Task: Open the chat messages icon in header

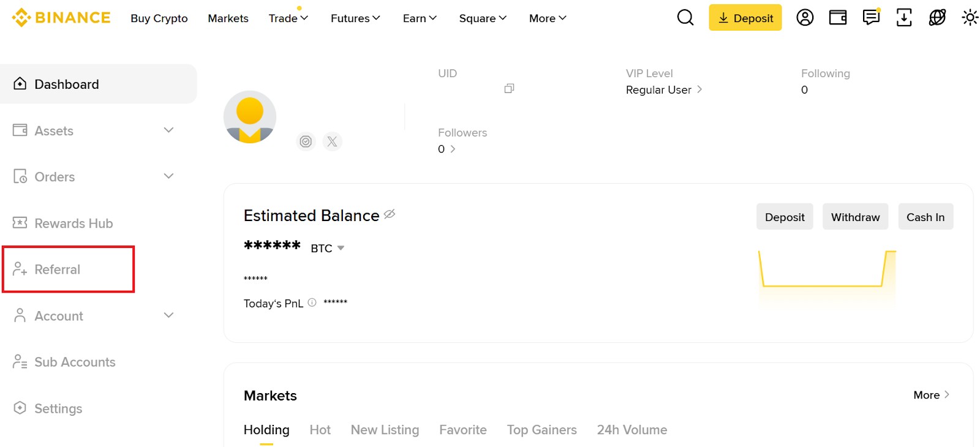Action: pyautogui.click(x=871, y=17)
